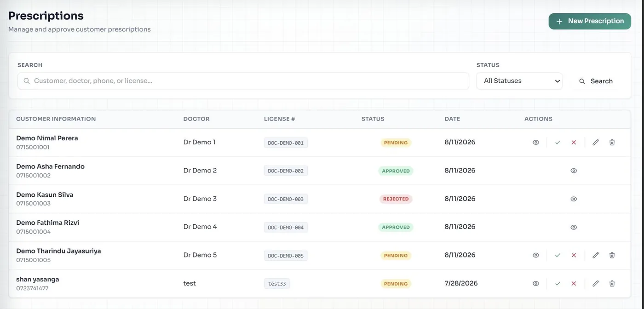This screenshot has height=309, width=644.
Task: Delete Demo Nimal Perera's prescription
Action: [x=612, y=143]
